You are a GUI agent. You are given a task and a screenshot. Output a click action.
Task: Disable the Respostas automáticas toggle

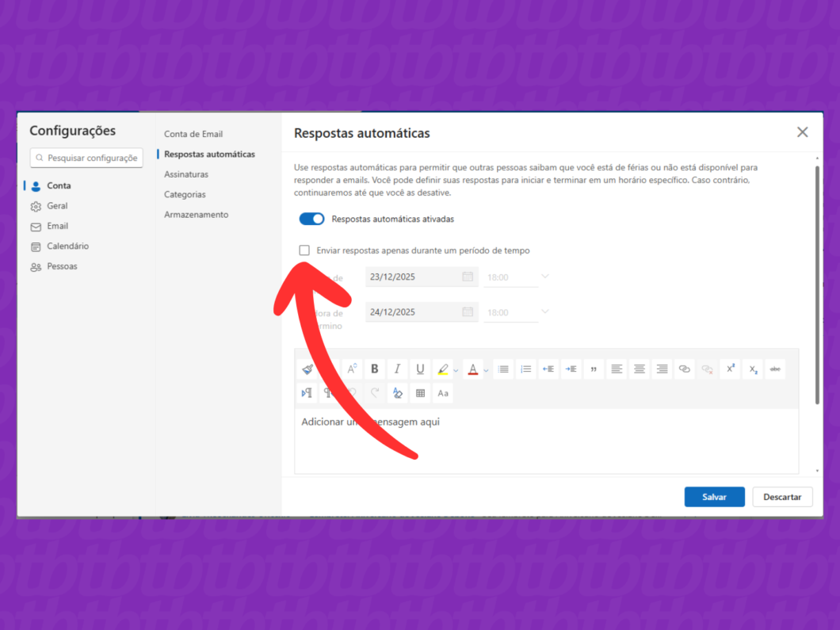click(x=311, y=218)
